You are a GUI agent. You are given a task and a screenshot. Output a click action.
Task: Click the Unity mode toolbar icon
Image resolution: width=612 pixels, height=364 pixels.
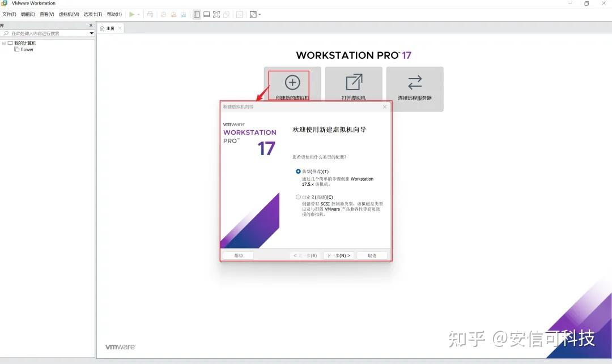point(226,14)
